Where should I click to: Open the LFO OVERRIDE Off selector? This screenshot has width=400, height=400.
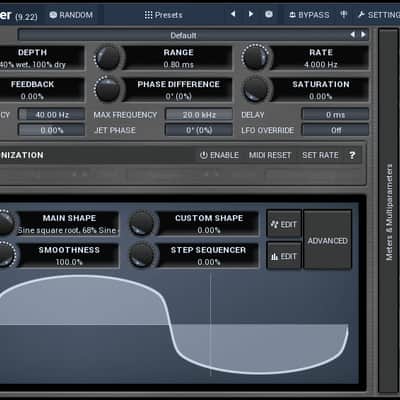tap(335, 130)
